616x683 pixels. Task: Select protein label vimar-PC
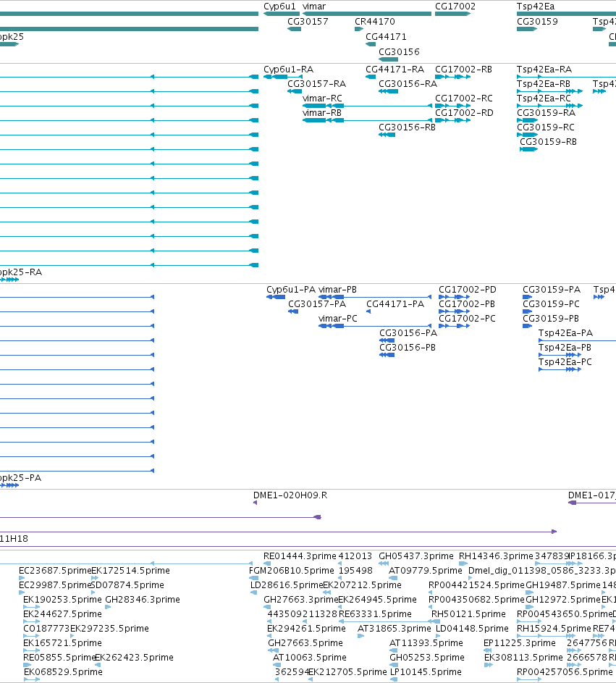tap(338, 319)
